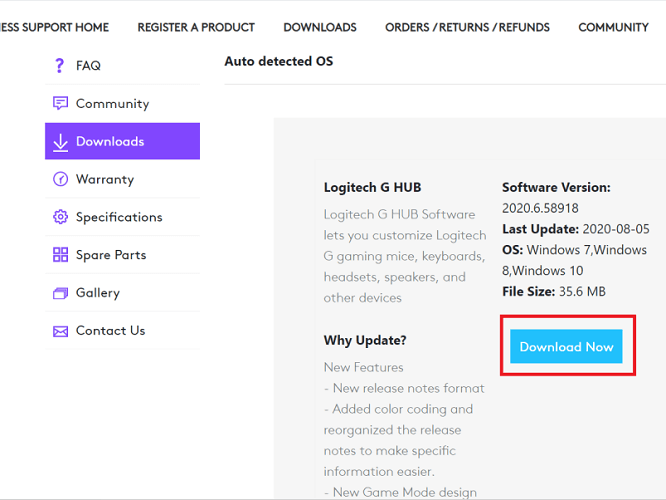Click the Download Now button
Image resolution: width=666 pixels, height=500 pixels.
tap(566, 346)
